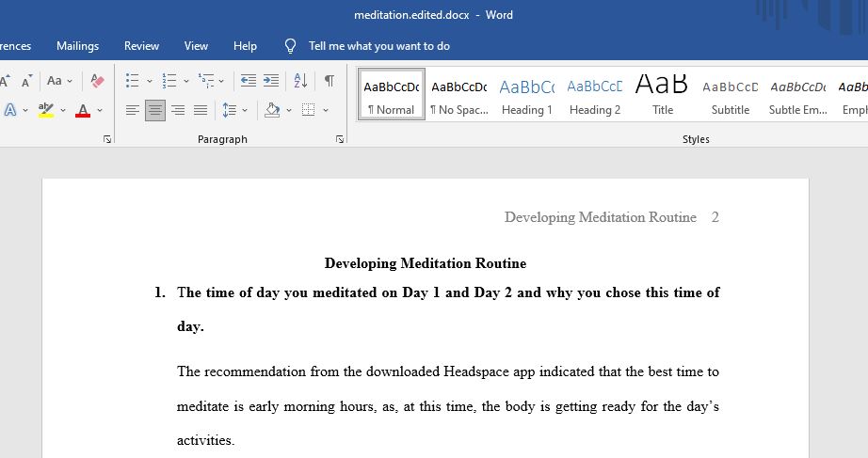Apply the Heading 2 style

click(x=595, y=94)
